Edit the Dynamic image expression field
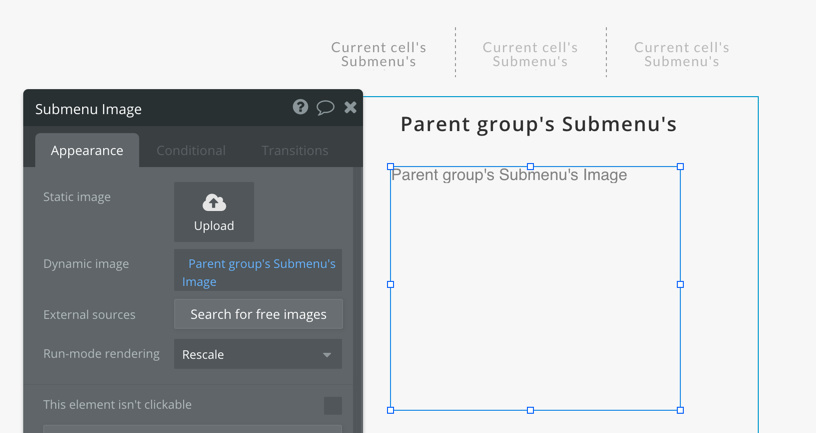The height and width of the screenshot is (433, 816). (258, 272)
